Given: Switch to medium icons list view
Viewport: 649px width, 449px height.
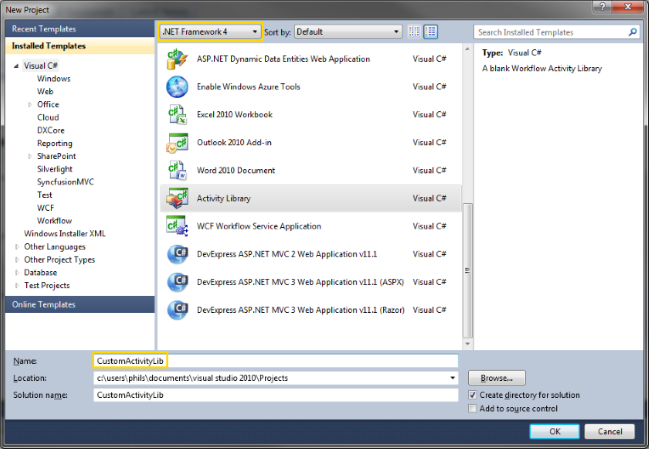Looking at the screenshot, I should pos(430,32).
